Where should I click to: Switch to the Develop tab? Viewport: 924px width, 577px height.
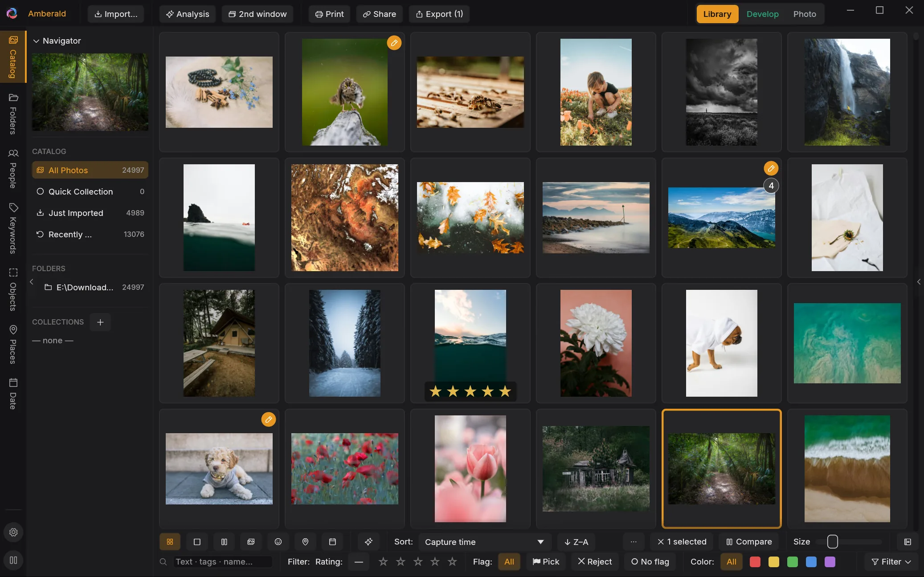click(762, 14)
